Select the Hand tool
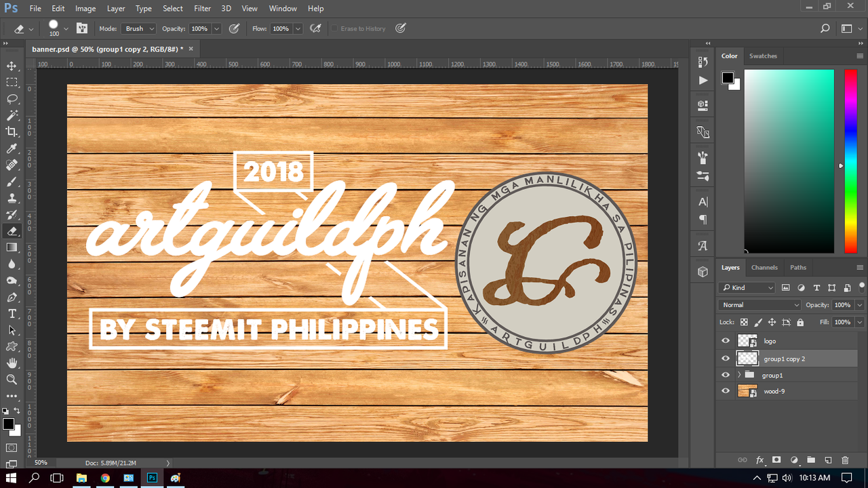Screen dimensions: 868x488 12,363
